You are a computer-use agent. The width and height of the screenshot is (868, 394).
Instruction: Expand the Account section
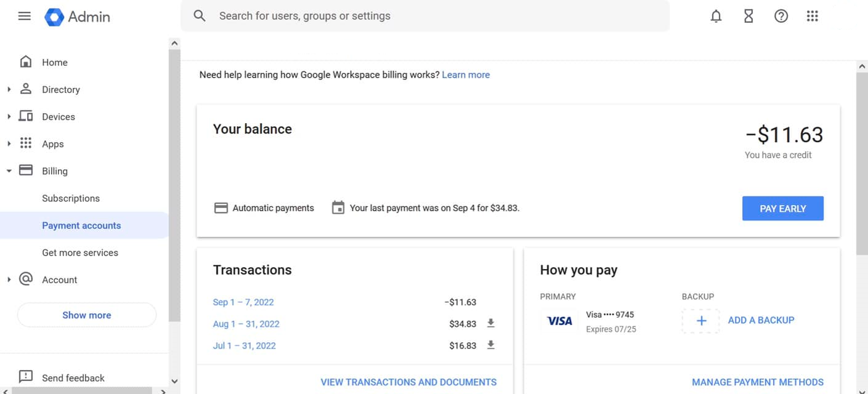pos(9,279)
